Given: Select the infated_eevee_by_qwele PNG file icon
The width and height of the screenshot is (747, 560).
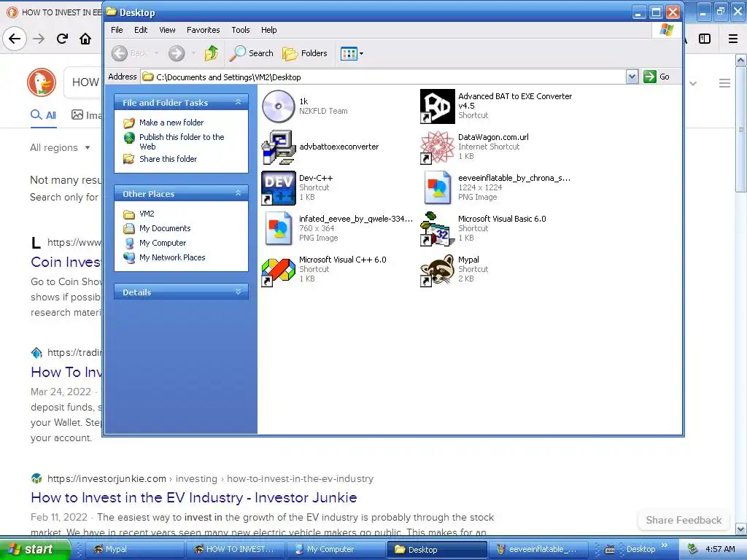Looking at the screenshot, I should 279,229.
